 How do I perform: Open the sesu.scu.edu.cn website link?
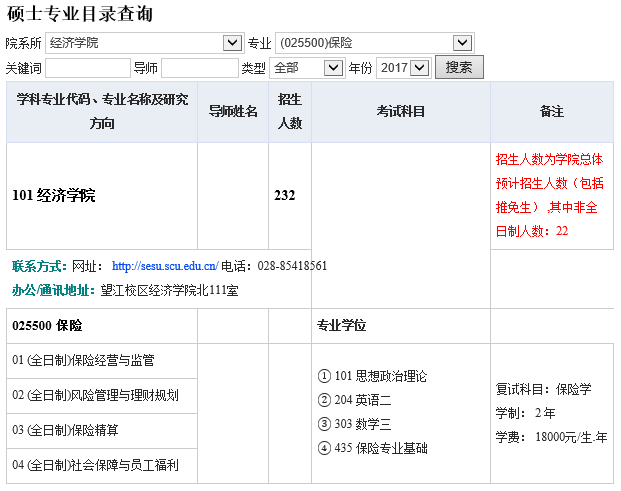coord(165,266)
